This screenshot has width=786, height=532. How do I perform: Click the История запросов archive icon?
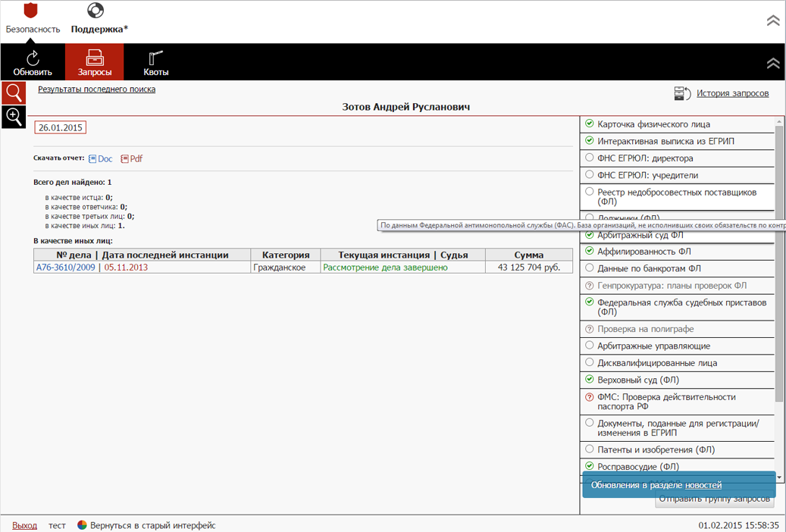tap(683, 93)
